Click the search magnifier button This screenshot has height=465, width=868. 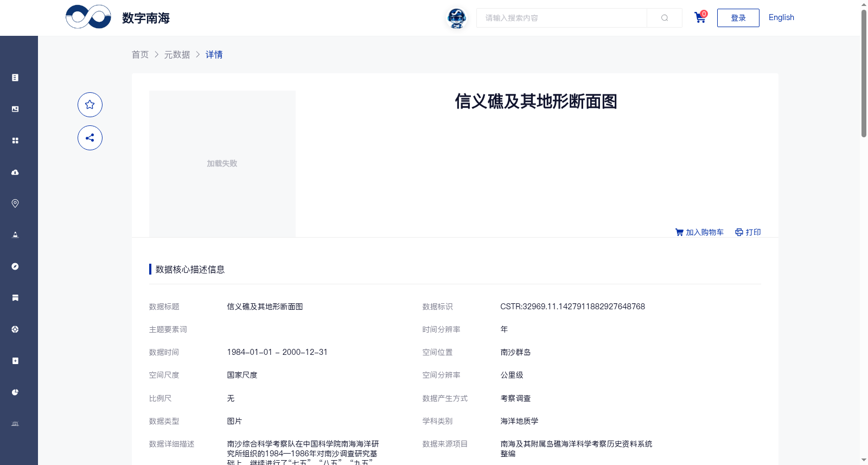point(665,18)
